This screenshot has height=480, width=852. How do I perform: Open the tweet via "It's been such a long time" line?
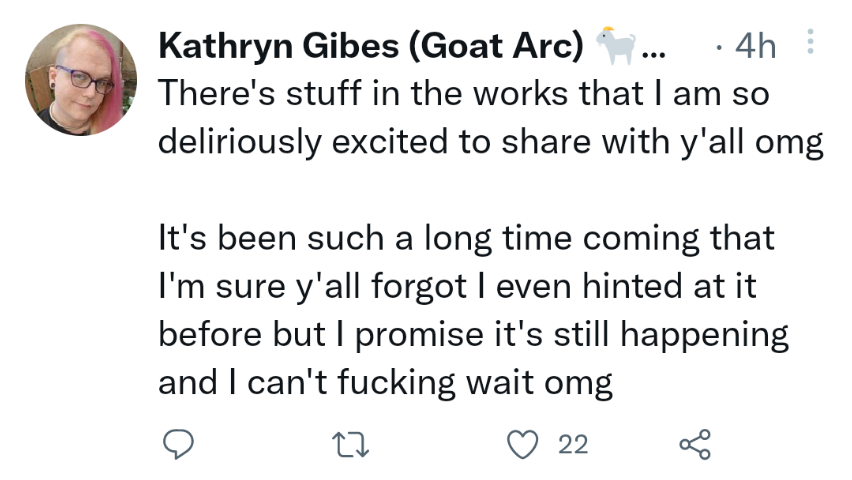466,239
